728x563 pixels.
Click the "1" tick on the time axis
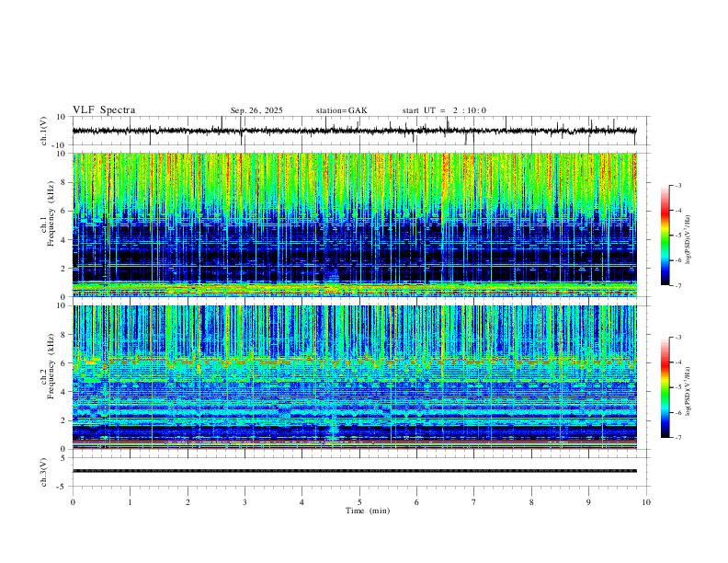[130, 502]
